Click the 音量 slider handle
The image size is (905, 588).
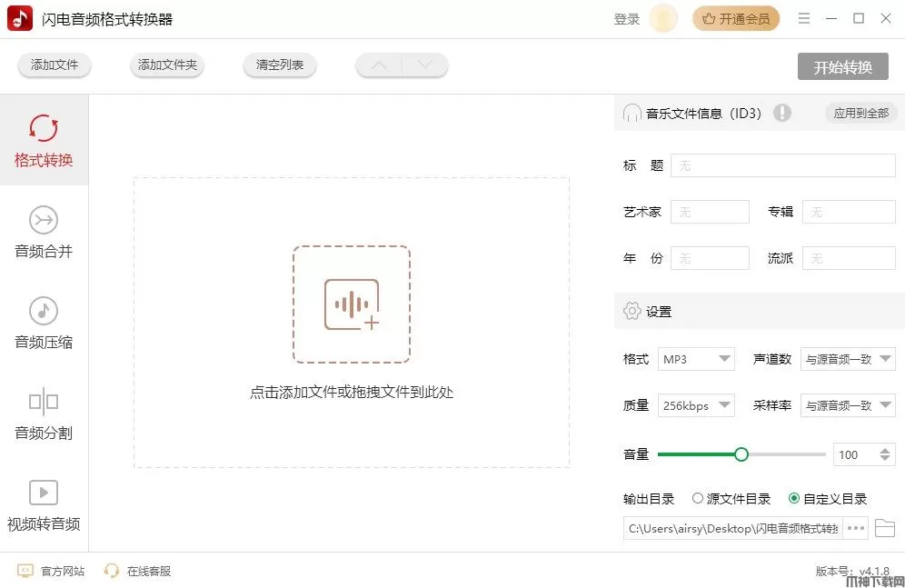point(741,454)
